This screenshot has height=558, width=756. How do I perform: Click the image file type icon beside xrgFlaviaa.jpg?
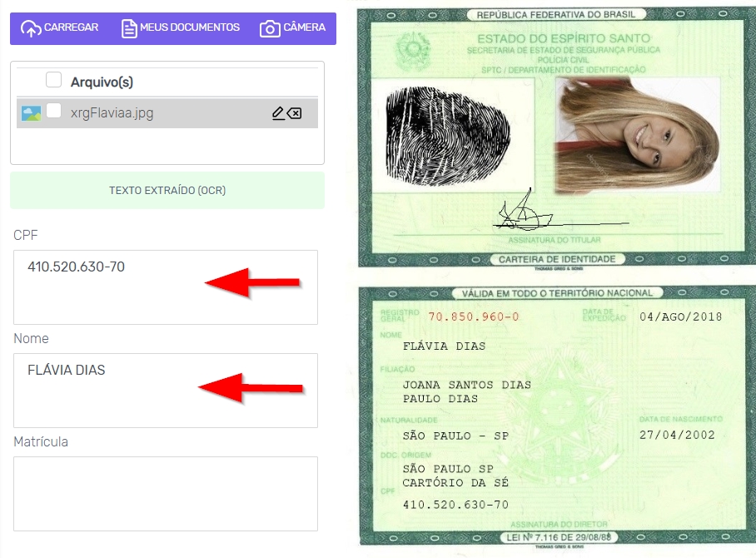[x=31, y=114]
